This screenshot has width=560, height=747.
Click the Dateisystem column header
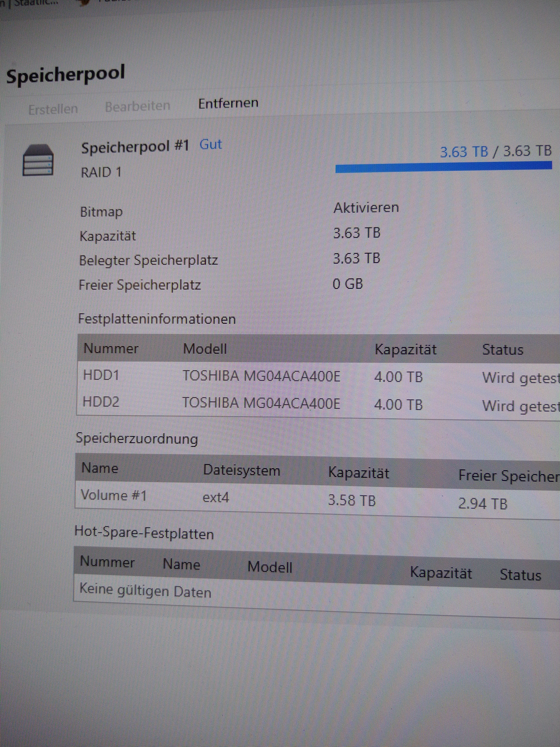pos(241,470)
